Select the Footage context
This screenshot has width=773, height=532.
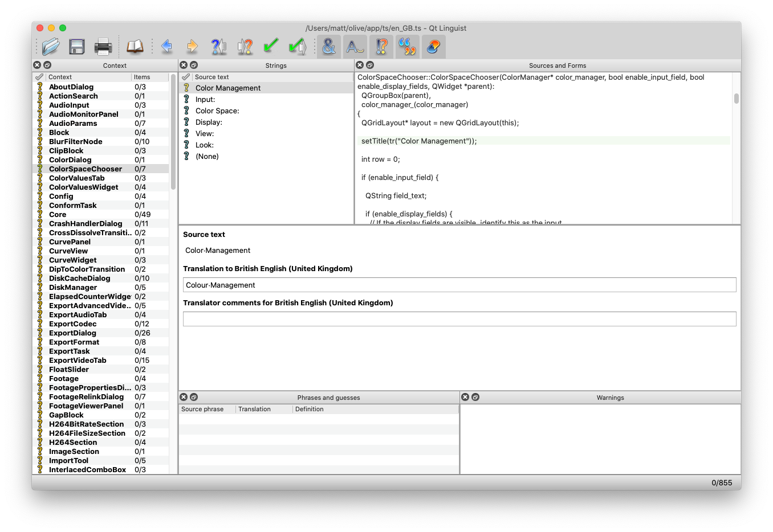pos(101,378)
